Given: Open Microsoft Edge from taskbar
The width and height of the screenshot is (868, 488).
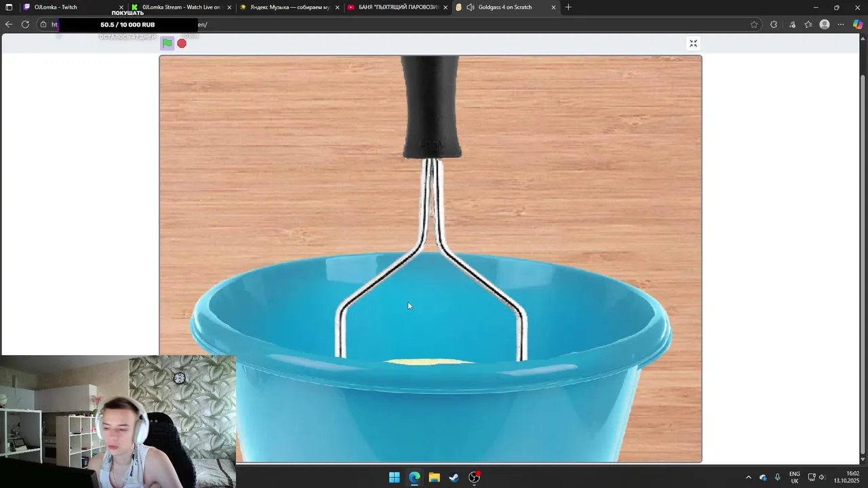Looking at the screenshot, I should point(414,477).
